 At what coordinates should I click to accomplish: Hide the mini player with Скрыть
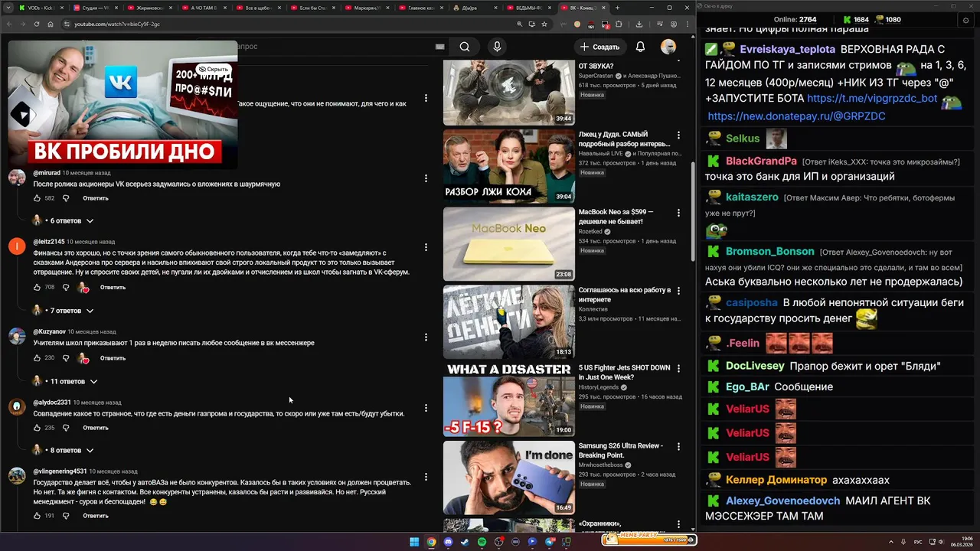pos(214,69)
